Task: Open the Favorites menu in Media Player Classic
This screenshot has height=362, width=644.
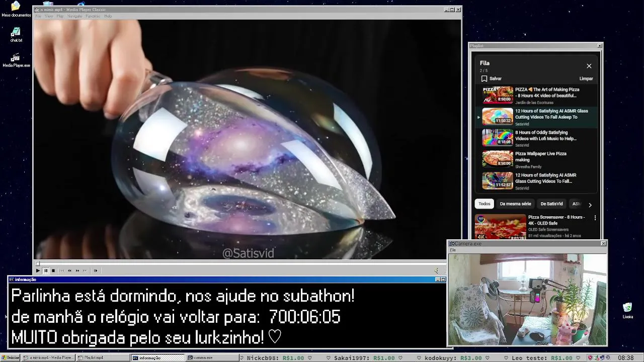Action: point(93,16)
